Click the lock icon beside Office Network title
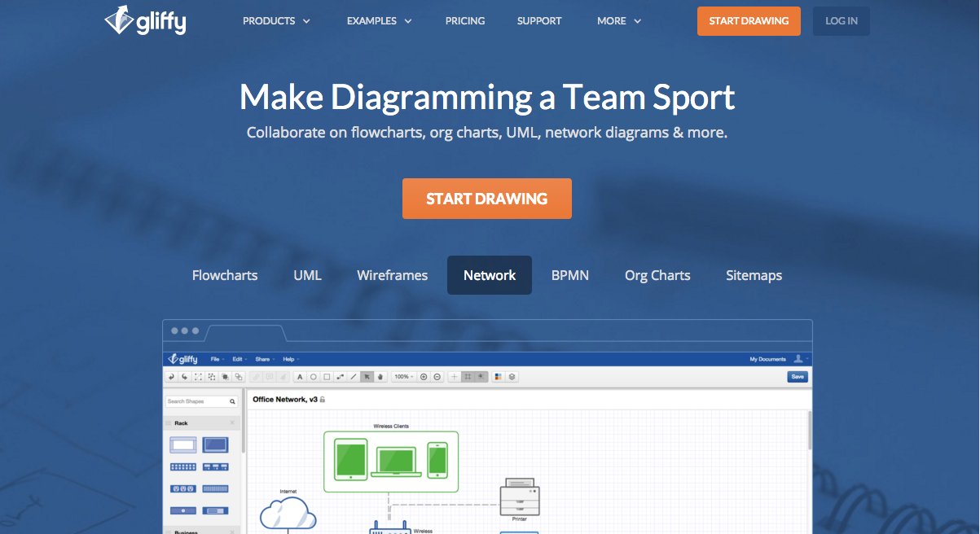Screen dimensions: 980x534 (323, 400)
